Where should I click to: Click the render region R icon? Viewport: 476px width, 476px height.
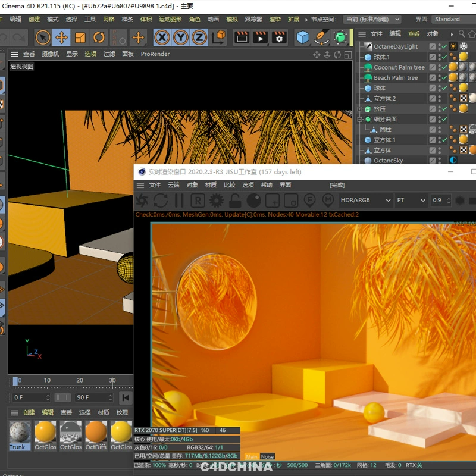198,201
